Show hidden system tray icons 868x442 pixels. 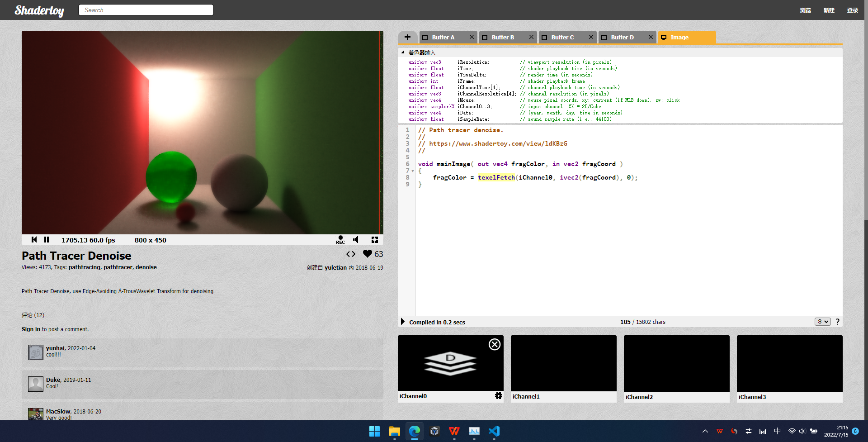click(x=705, y=431)
